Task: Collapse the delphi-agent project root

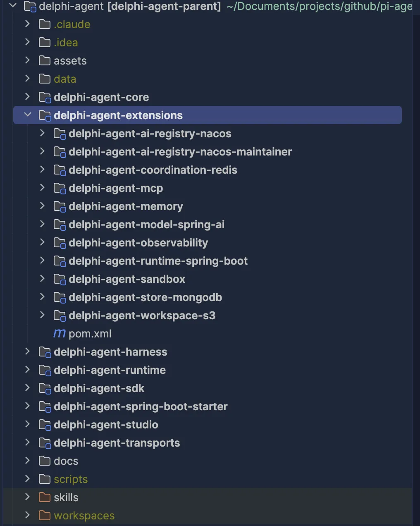Action: click(x=13, y=6)
